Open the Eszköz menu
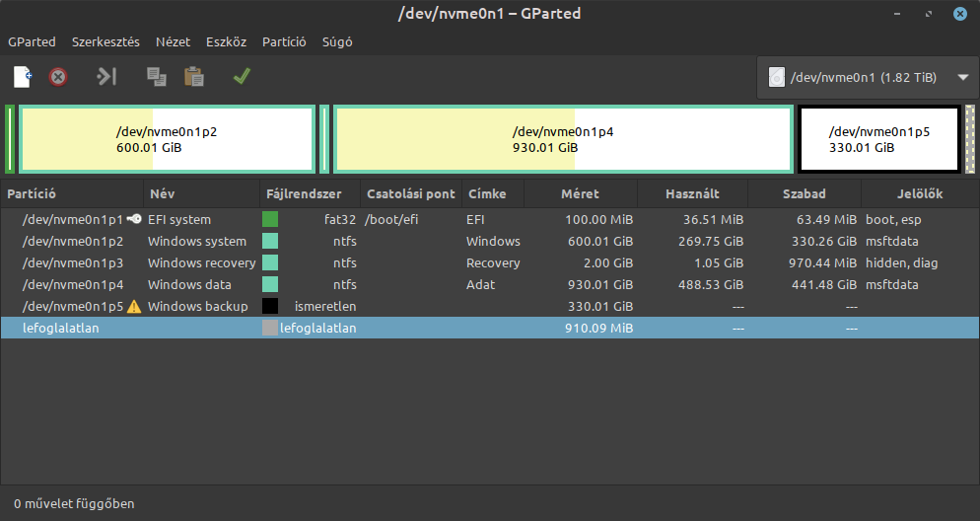This screenshot has height=521, width=980. 226,41
